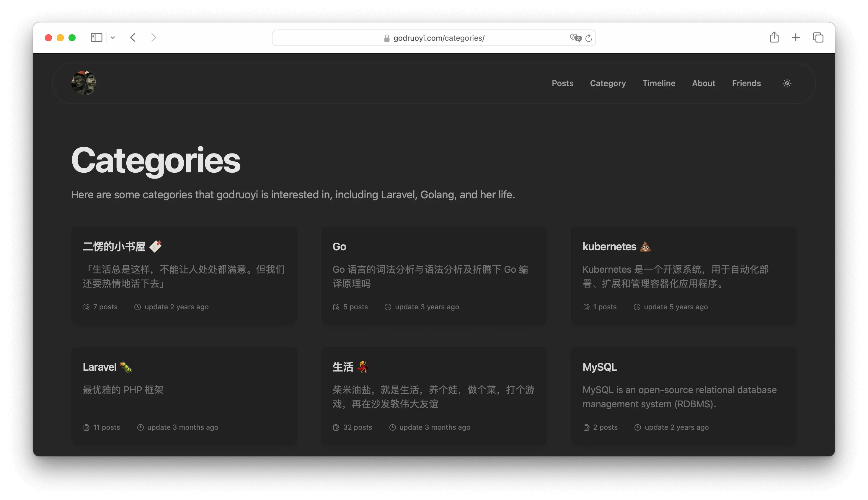
Task: Click the About link in navigation
Action: tap(704, 83)
